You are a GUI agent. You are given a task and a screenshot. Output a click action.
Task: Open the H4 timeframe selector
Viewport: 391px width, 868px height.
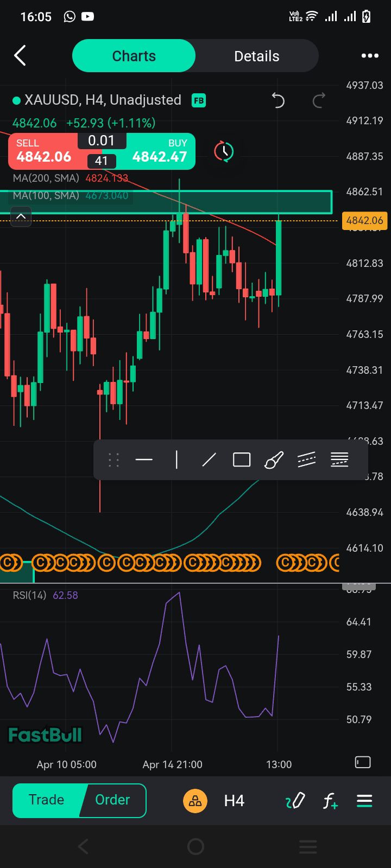point(234,801)
